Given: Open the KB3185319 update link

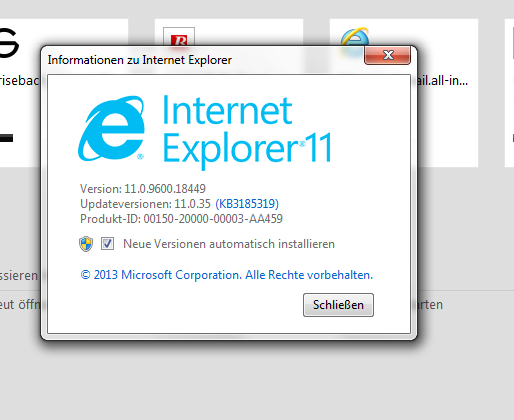Looking at the screenshot, I should click(247, 204).
